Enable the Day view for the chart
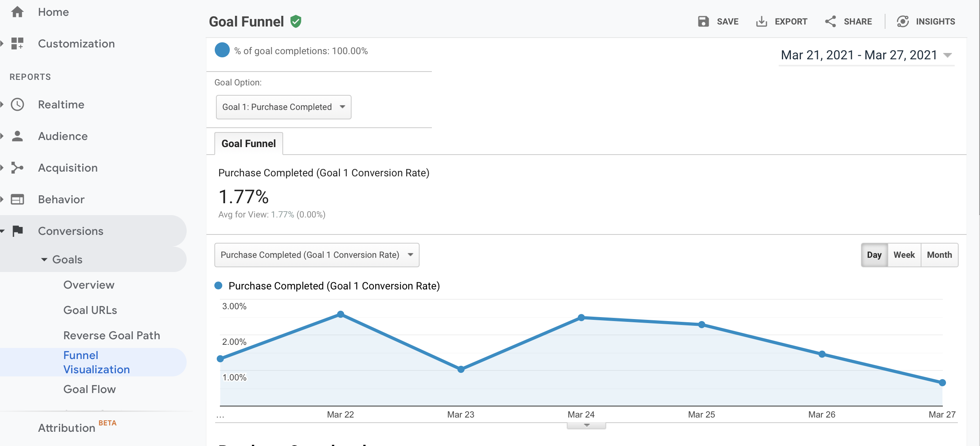The image size is (980, 446). click(874, 255)
